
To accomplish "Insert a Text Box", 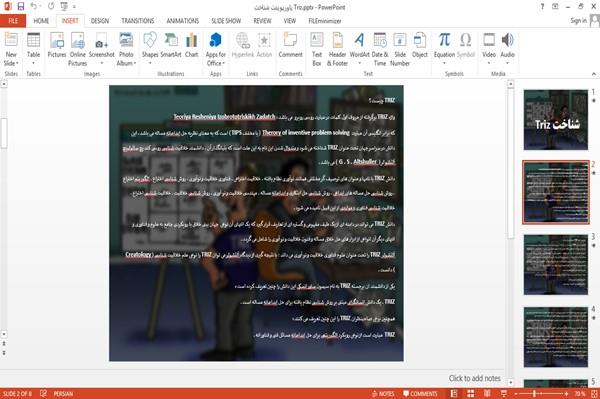I will [317, 49].
